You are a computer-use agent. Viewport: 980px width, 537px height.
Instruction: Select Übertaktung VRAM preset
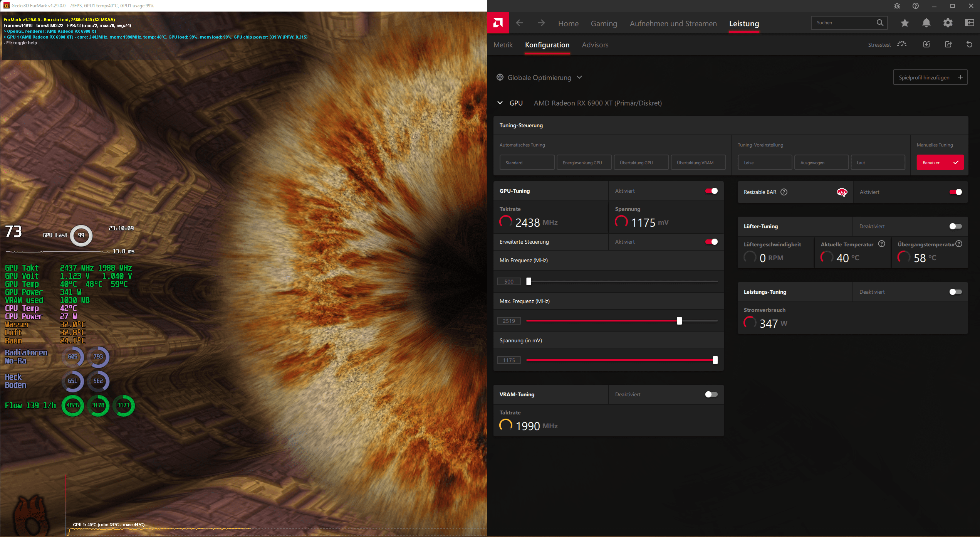(x=698, y=162)
